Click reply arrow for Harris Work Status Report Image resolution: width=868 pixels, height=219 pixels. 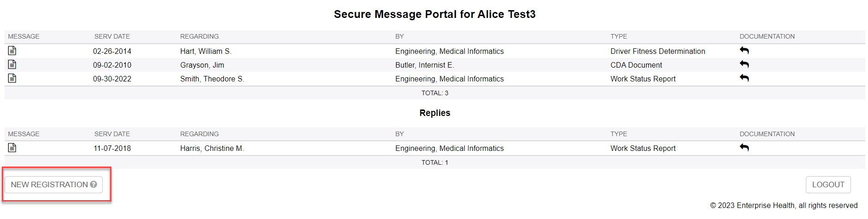click(744, 148)
